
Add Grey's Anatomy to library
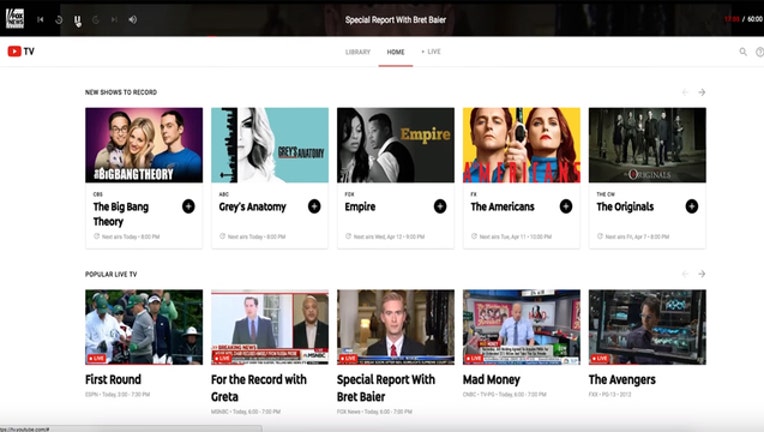pos(314,206)
